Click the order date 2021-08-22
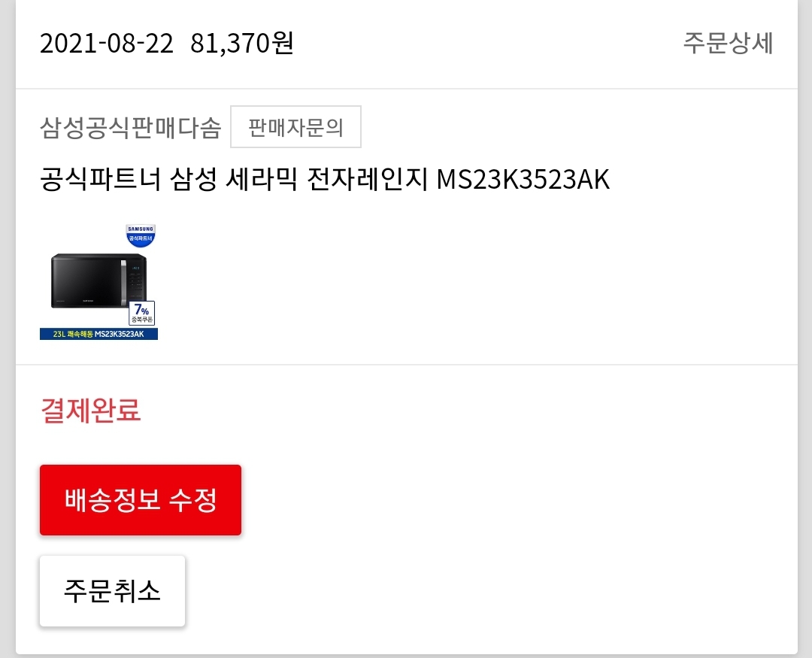Image resolution: width=812 pixels, height=658 pixels. tap(107, 43)
